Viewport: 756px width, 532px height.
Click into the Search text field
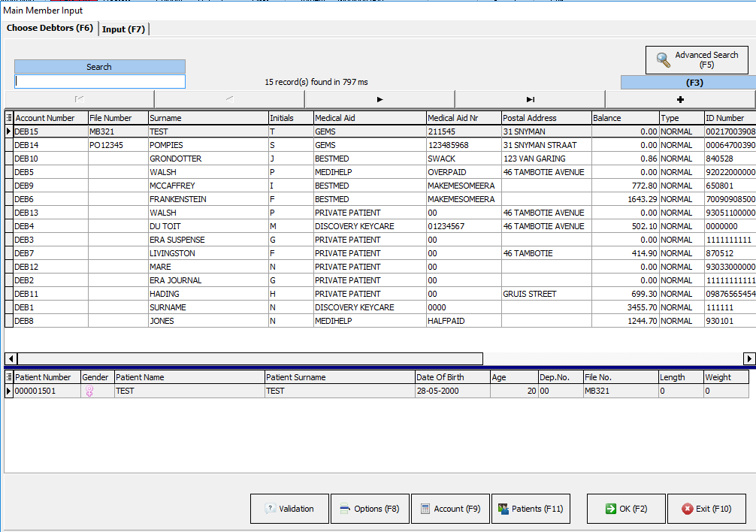(x=99, y=82)
